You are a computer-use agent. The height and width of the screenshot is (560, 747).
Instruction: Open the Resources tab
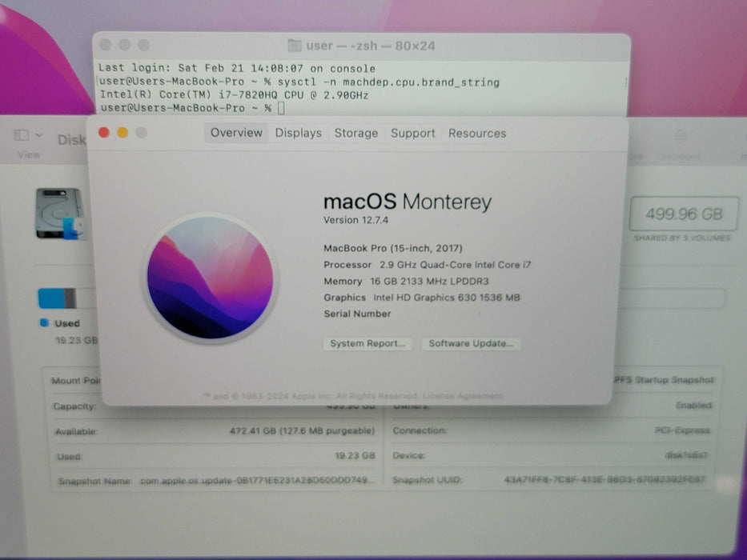click(477, 134)
